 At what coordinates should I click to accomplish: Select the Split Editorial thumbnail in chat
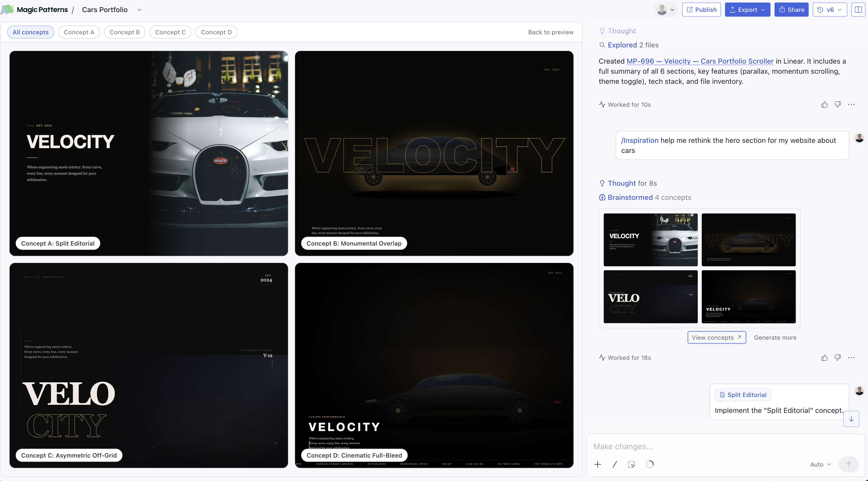[x=650, y=240]
